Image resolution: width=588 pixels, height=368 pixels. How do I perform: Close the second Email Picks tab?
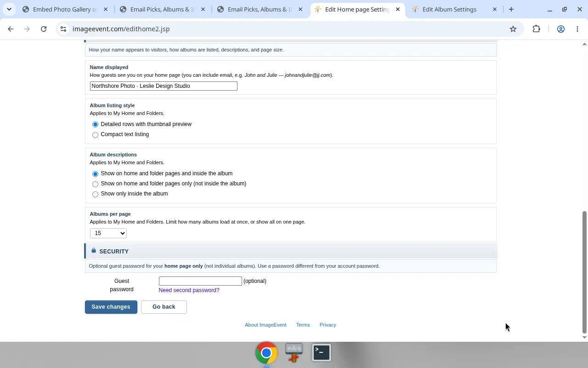pos(300,9)
